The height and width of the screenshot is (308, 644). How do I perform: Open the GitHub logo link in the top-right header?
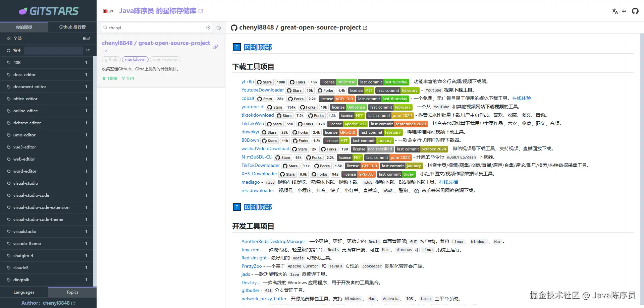click(x=635, y=11)
